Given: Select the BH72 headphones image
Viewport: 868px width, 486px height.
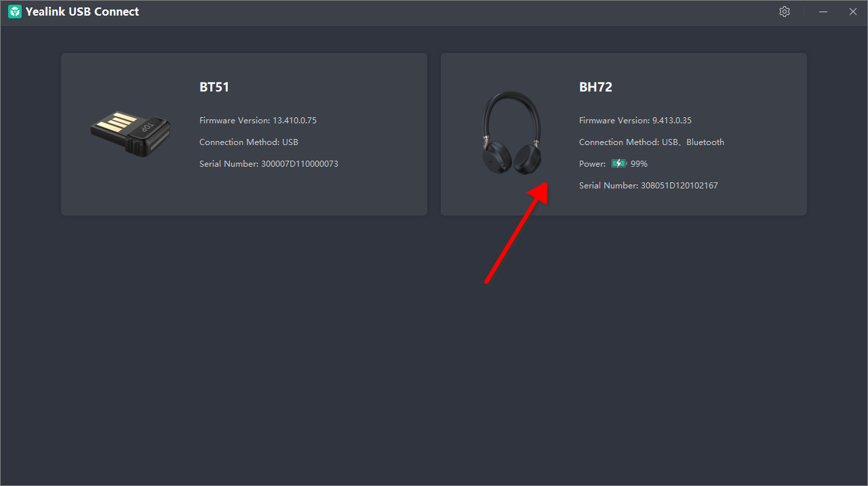Looking at the screenshot, I should (511, 134).
